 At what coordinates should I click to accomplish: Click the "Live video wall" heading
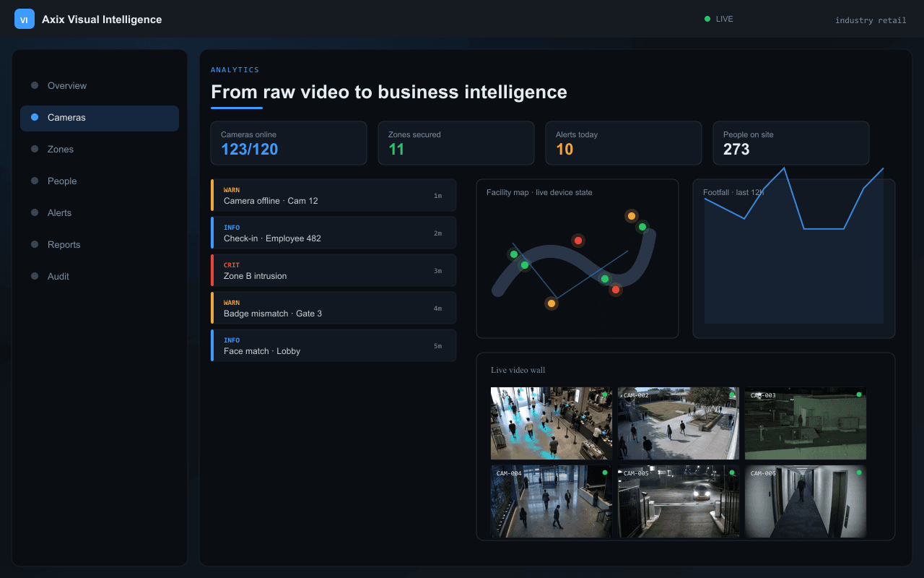[518, 370]
